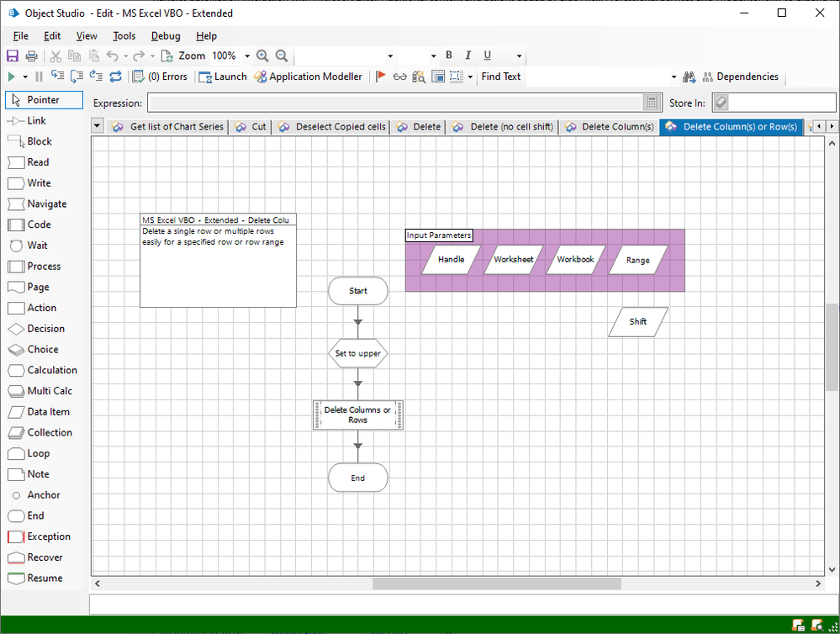Click the red breakpoint flag icon
This screenshot has width=840, height=634.
(381, 77)
